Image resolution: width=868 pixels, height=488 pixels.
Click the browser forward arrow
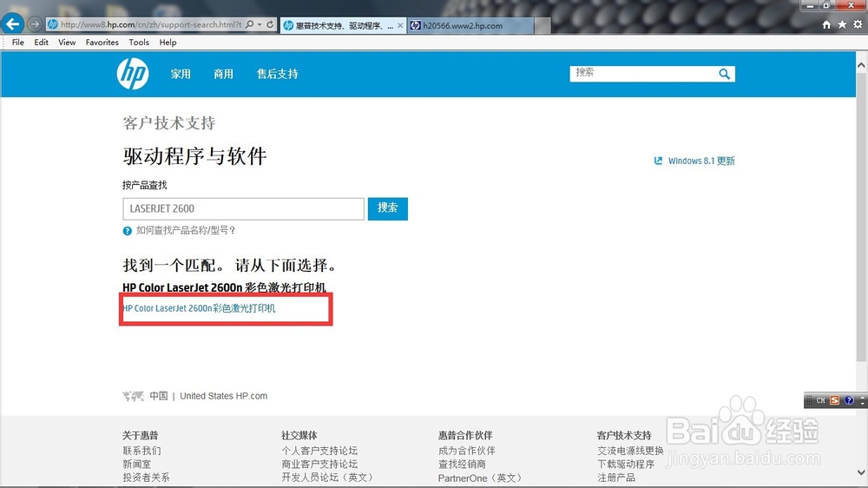pyautogui.click(x=35, y=24)
